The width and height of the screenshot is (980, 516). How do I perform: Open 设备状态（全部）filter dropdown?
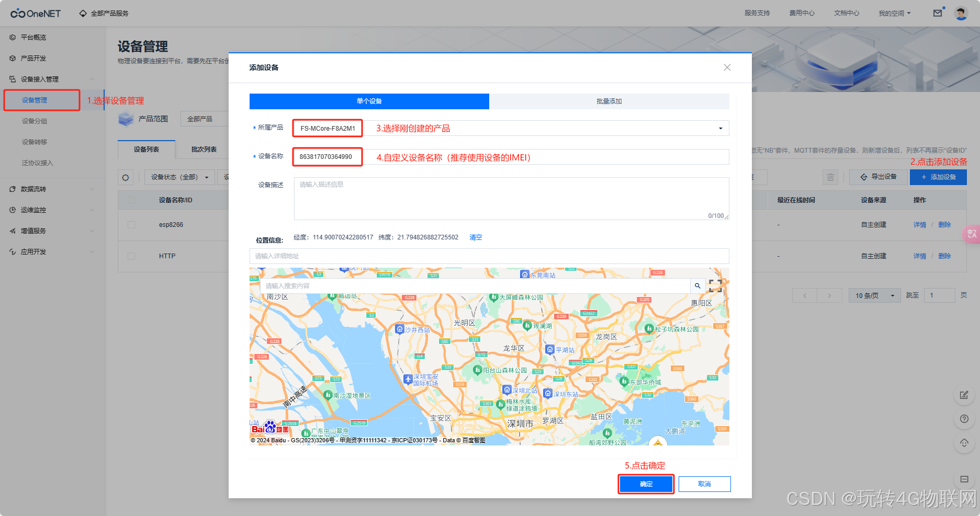180,177
